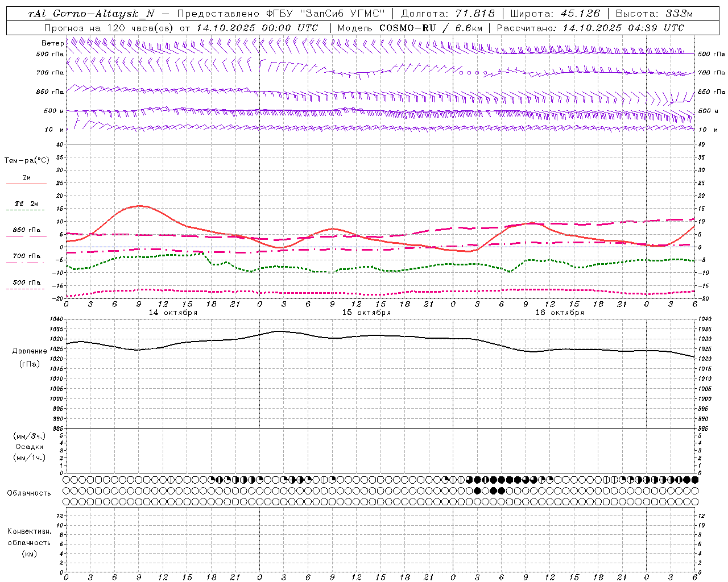Click the '2м' temperature legend entry

coord(27,177)
